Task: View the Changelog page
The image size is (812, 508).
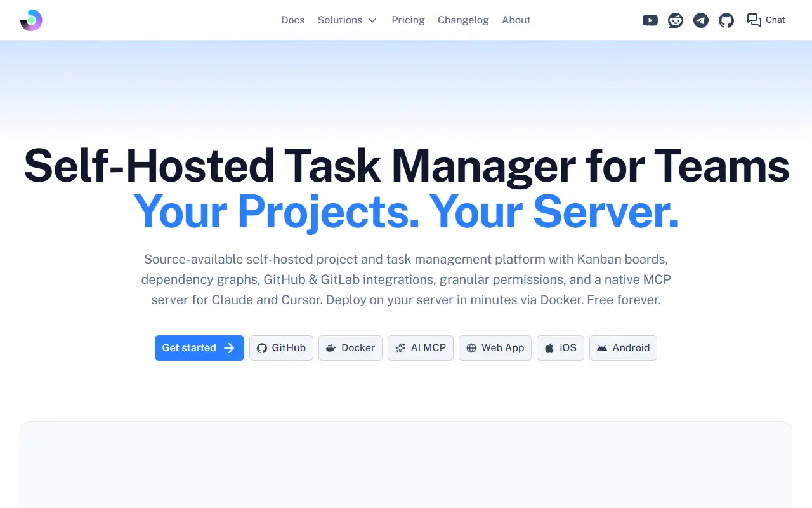Action: [x=463, y=20]
